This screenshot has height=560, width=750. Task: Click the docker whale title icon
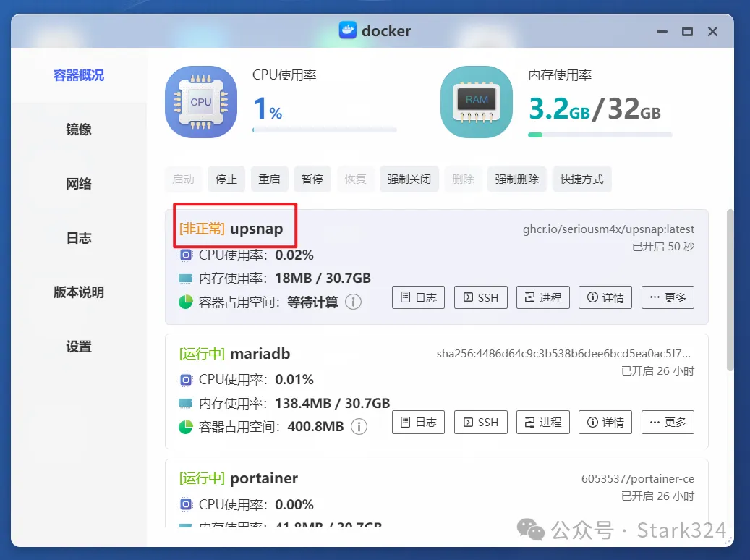(348, 30)
